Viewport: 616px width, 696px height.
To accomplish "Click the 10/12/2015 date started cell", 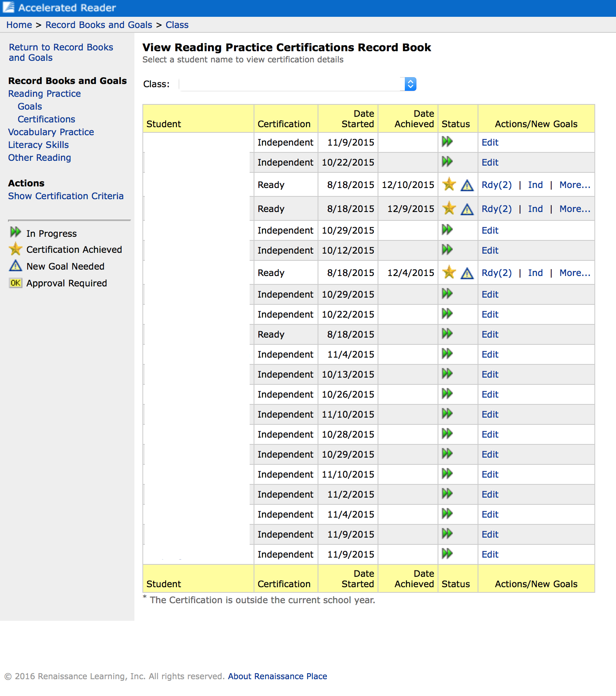I will 348,250.
